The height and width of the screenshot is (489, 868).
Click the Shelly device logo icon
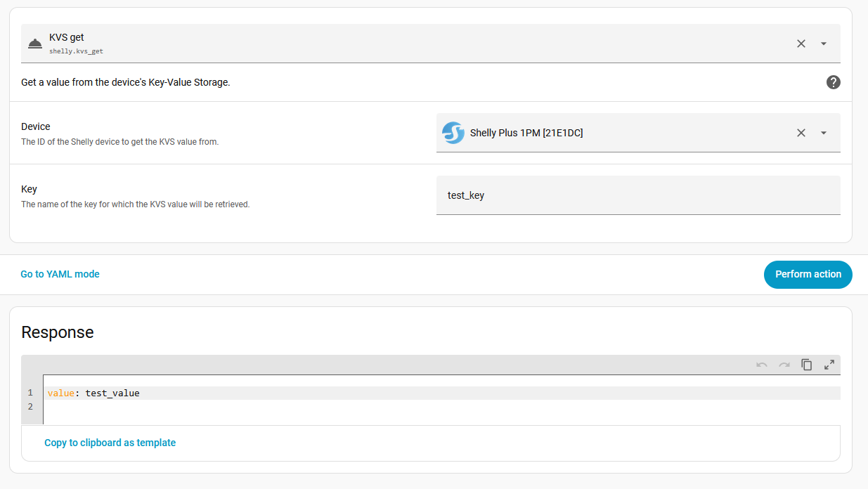point(453,133)
